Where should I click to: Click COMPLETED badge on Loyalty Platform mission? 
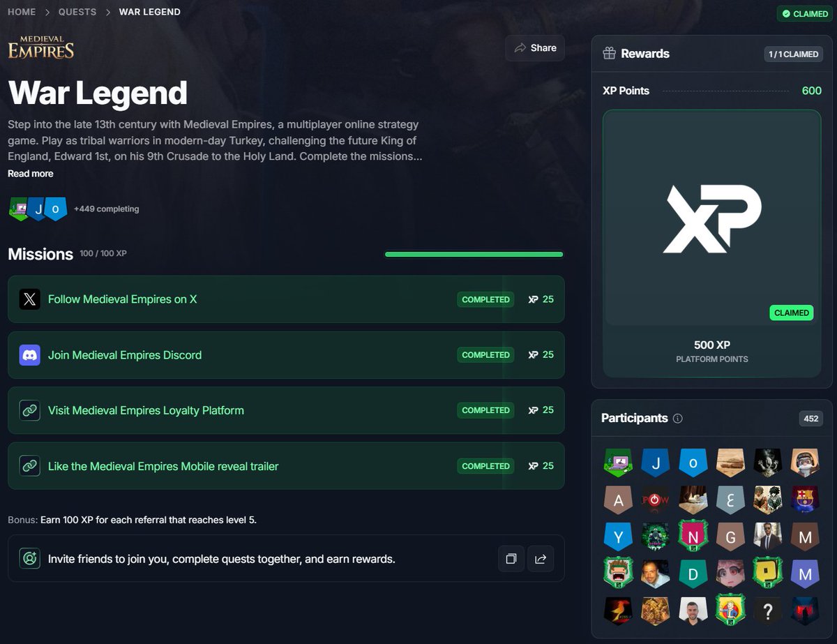click(485, 410)
